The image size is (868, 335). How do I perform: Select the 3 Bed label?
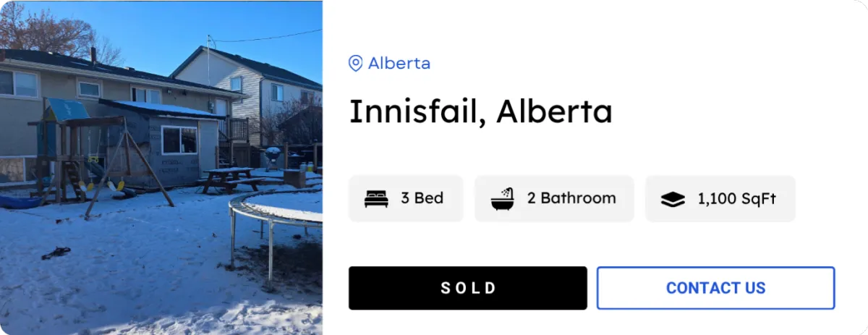tap(422, 198)
